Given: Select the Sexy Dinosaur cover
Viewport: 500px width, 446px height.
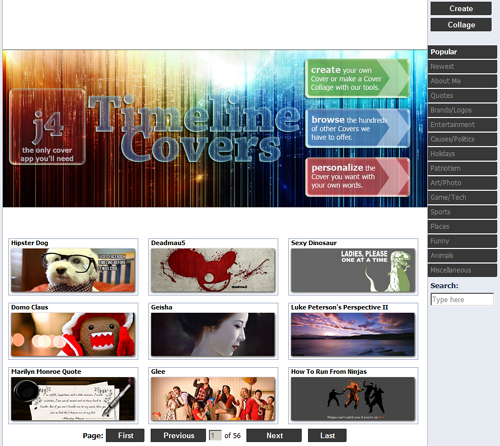Looking at the screenshot, I should coord(353,270).
